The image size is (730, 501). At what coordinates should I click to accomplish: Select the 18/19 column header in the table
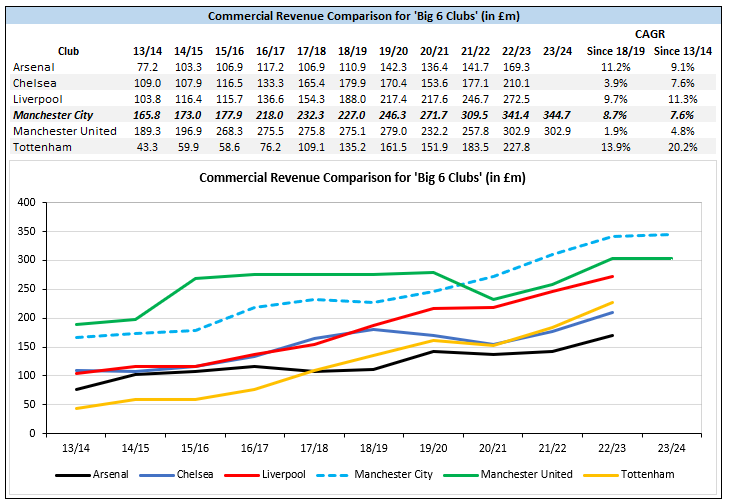(352, 51)
